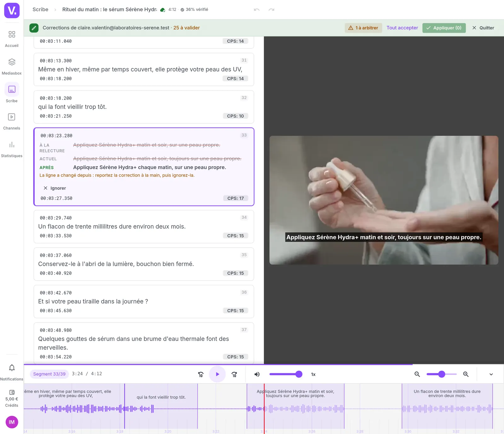Click Appliquer (0) button
The width and height of the screenshot is (504, 434).
click(x=444, y=28)
